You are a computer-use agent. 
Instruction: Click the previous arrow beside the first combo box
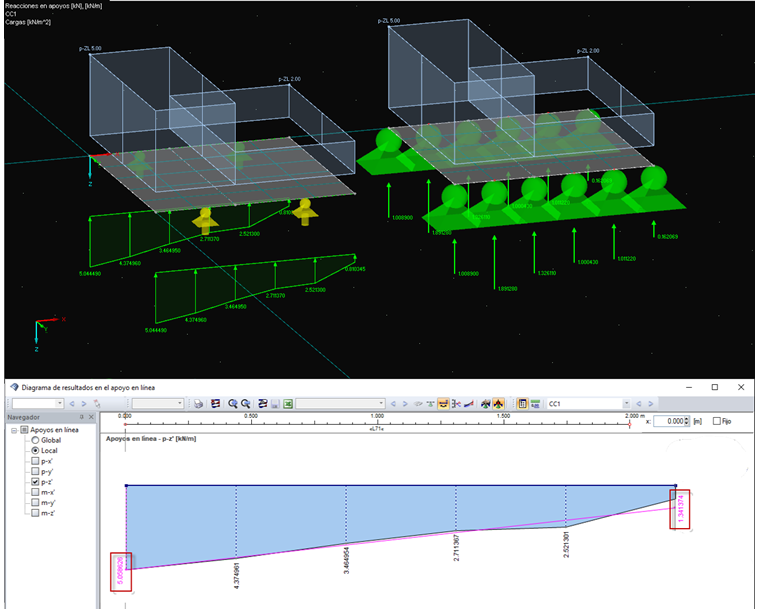(72, 403)
